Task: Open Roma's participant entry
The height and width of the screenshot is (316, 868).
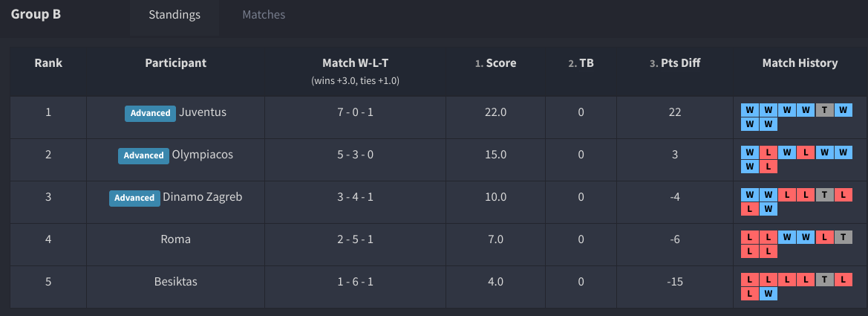Action: pyautogui.click(x=176, y=239)
